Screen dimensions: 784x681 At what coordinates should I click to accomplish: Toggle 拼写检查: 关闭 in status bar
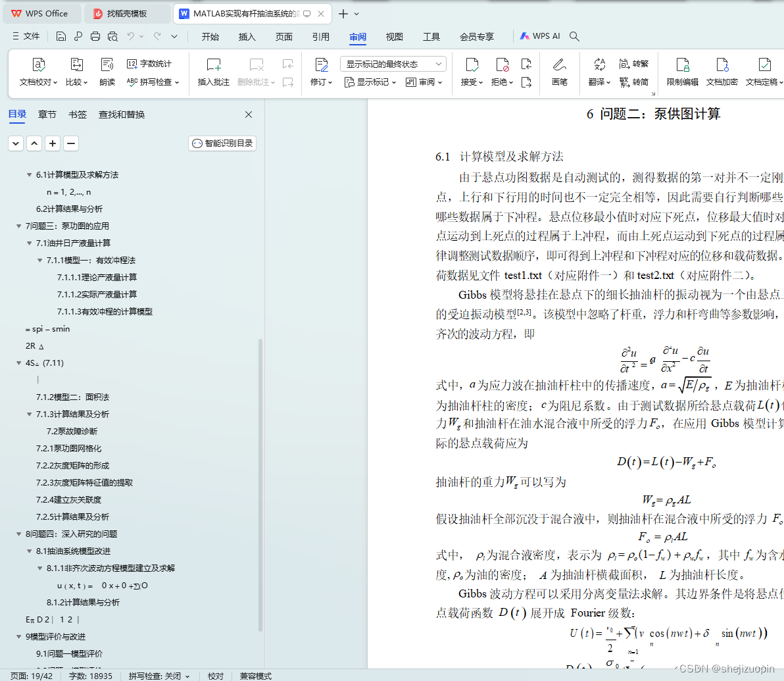click(159, 676)
